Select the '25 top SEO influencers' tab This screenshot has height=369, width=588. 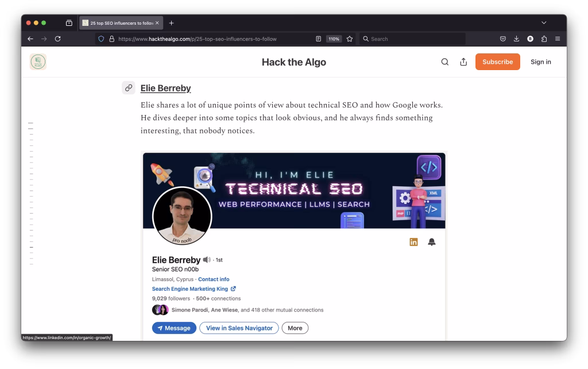coord(121,23)
